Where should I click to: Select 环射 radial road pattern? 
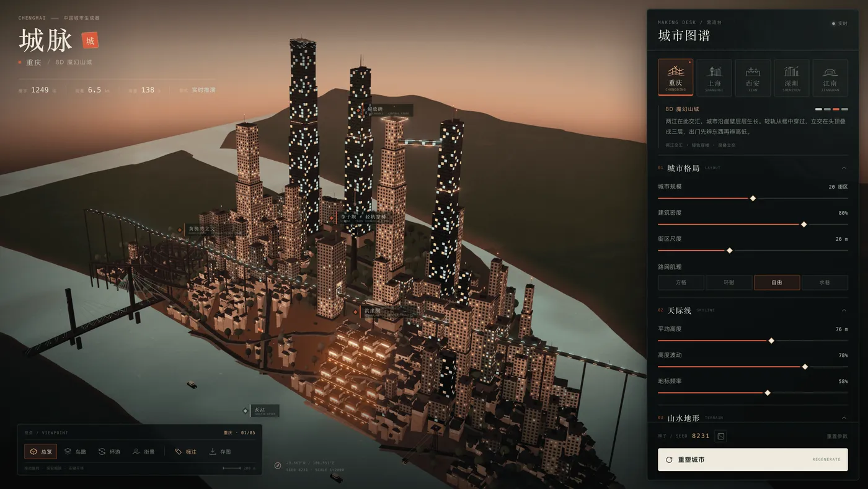[x=729, y=282]
